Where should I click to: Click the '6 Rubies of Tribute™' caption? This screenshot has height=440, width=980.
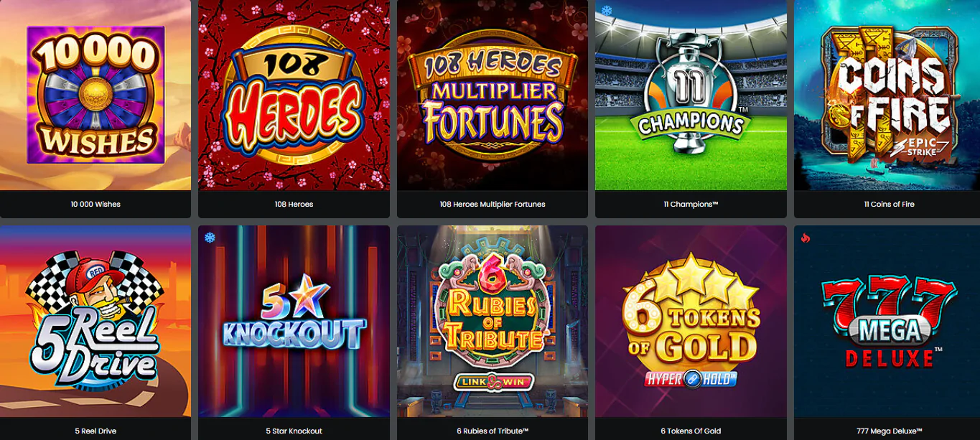point(493,431)
